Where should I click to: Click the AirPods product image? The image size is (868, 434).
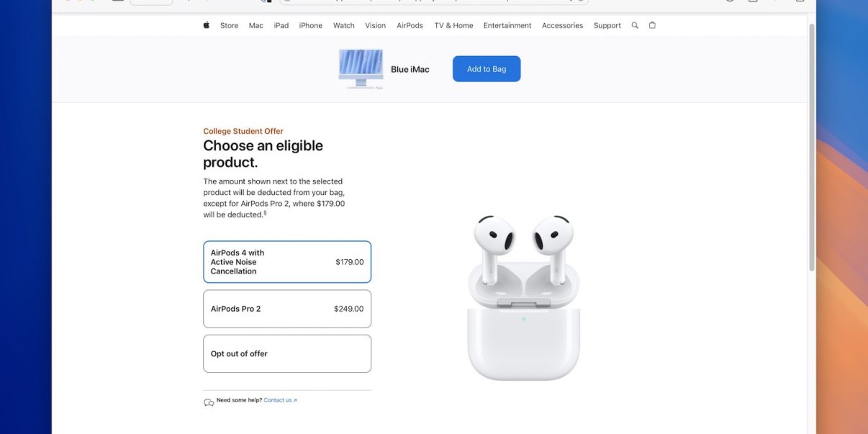pos(524,297)
